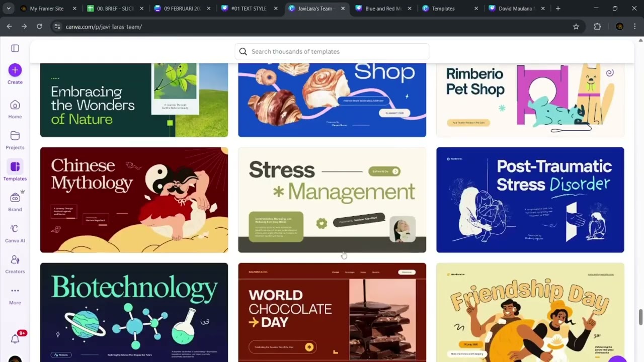Open Post-Traumatic Stress Disorder template
644x362 pixels.
coord(530,200)
